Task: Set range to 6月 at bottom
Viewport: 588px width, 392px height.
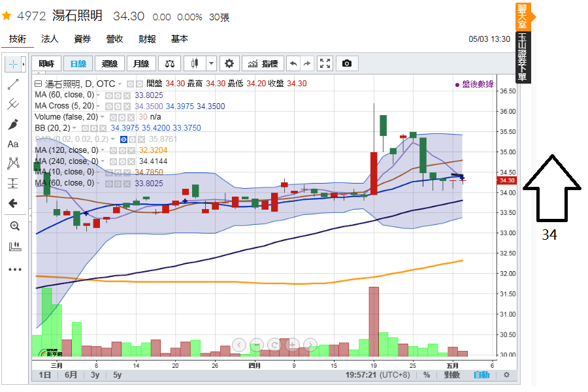Action: (x=71, y=375)
